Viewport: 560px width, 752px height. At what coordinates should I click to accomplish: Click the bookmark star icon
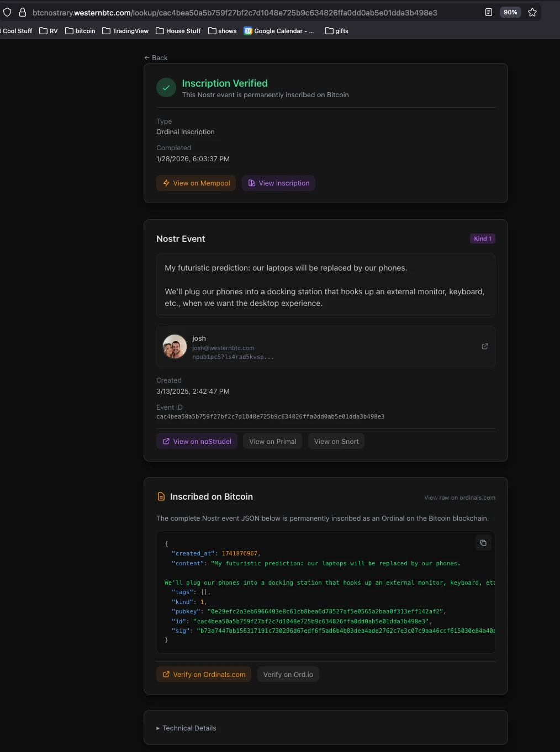pos(532,12)
